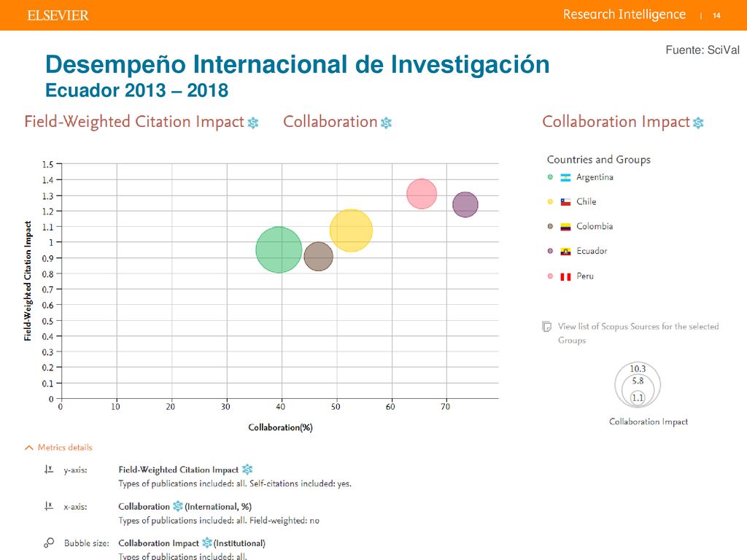This screenshot has height=560, width=747.
Task: Click the purple Ecuador legend dot
Action: tap(550, 251)
